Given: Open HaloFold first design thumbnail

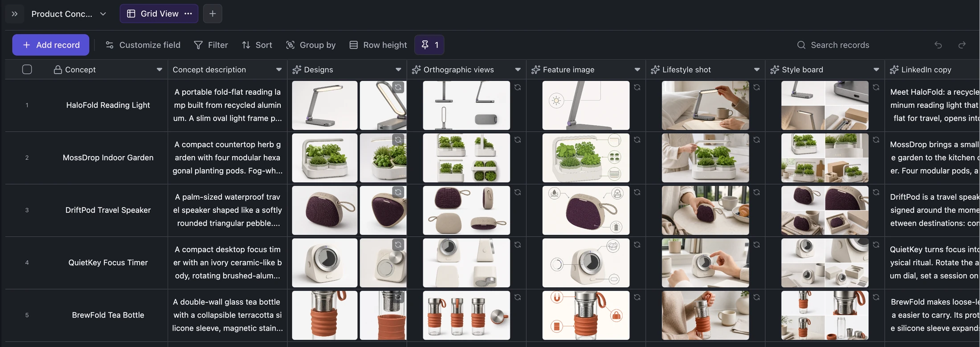Looking at the screenshot, I should pyautogui.click(x=324, y=105).
